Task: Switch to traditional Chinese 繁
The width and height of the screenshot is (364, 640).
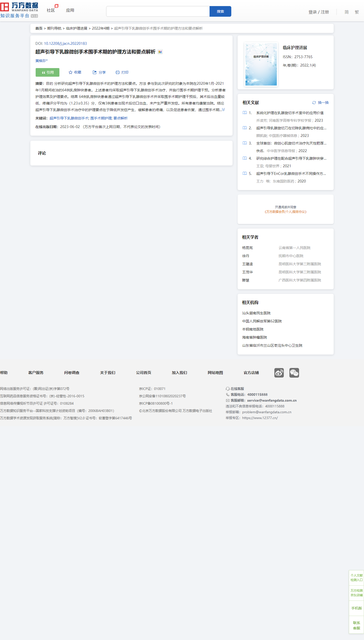Action: click(x=357, y=12)
